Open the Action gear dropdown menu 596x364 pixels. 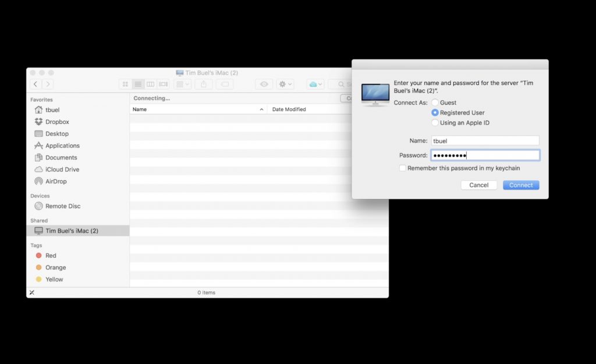click(x=285, y=84)
